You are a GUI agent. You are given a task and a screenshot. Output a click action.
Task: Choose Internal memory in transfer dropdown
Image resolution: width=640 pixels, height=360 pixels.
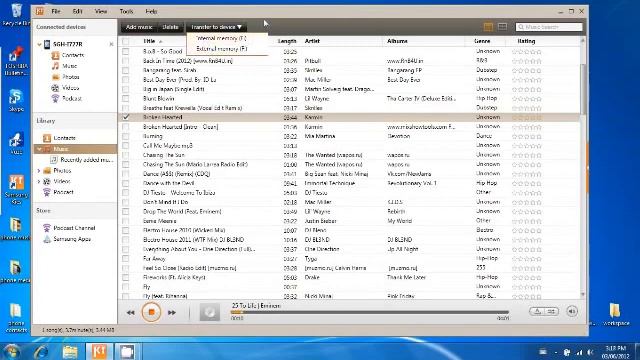221,38
